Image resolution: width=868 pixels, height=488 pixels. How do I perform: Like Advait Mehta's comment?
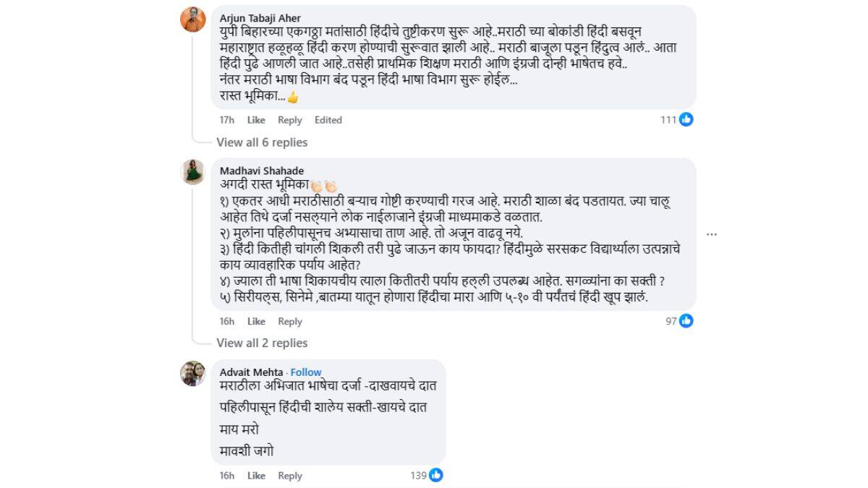click(255, 476)
